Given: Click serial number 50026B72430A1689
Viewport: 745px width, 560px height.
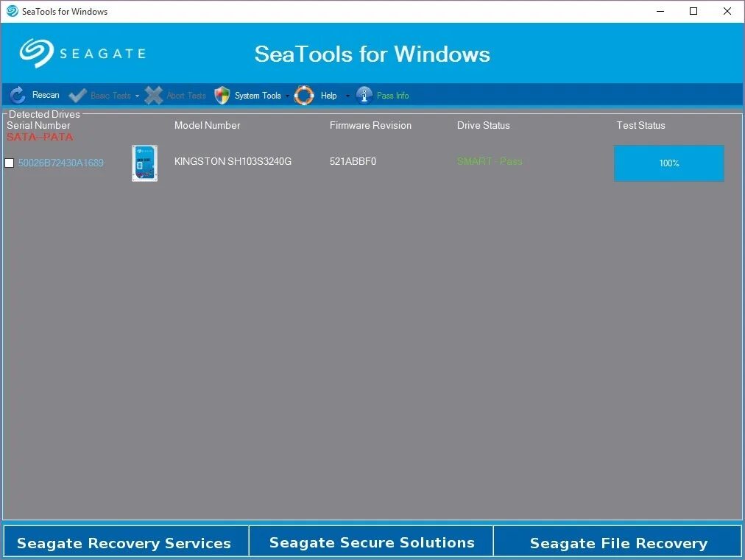Looking at the screenshot, I should coord(61,163).
